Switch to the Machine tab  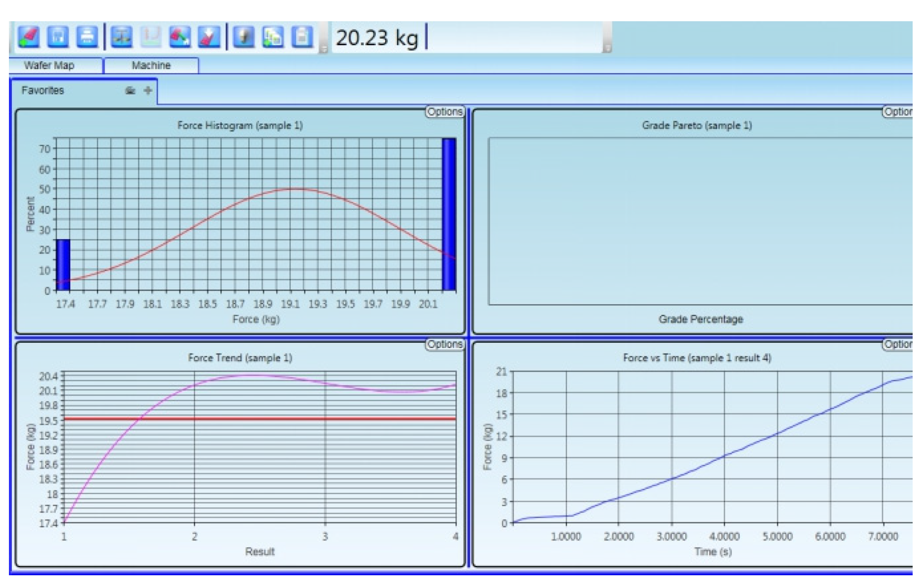pos(151,65)
